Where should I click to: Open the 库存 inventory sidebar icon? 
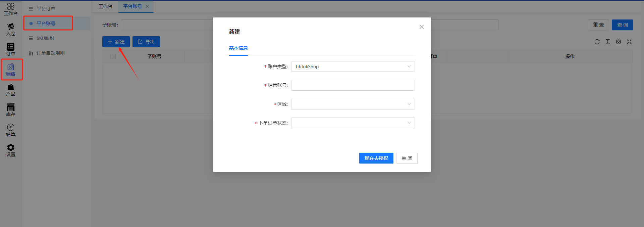tap(11, 110)
